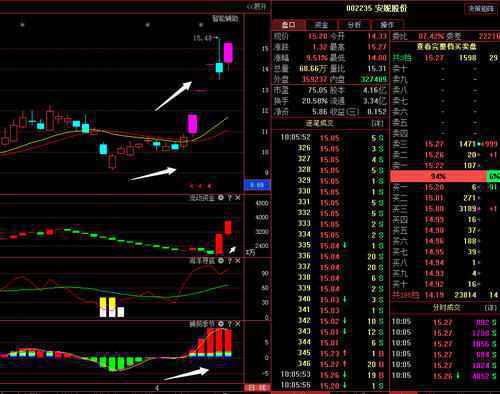Open the 分析 tab

pyautogui.click(x=354, y=25)
